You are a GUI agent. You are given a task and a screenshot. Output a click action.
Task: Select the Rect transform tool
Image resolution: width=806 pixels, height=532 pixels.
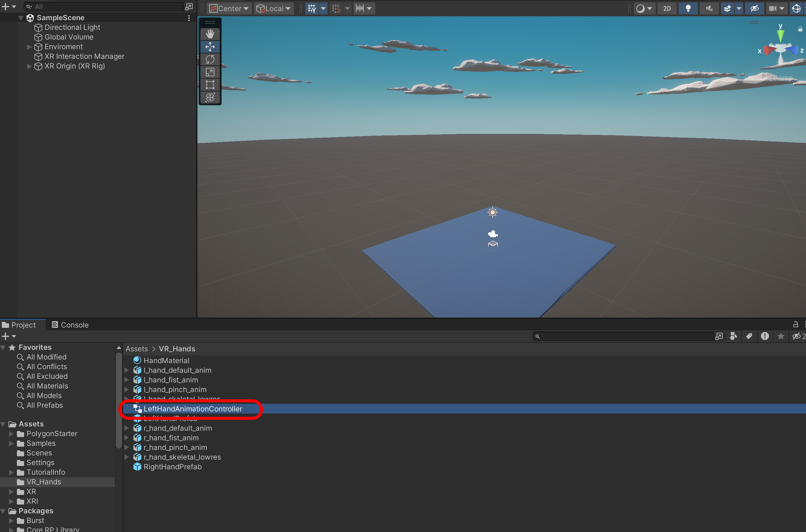[x=210, y=85]
